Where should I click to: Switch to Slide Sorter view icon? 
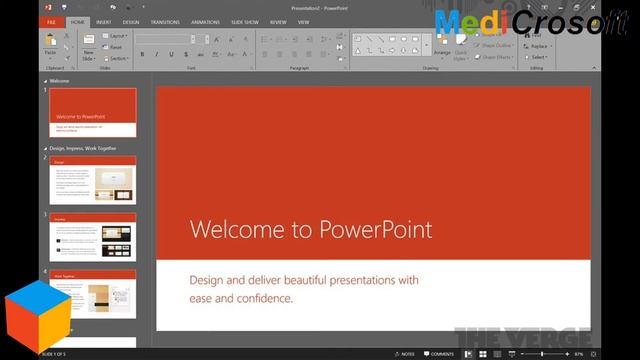coord(483,354)
